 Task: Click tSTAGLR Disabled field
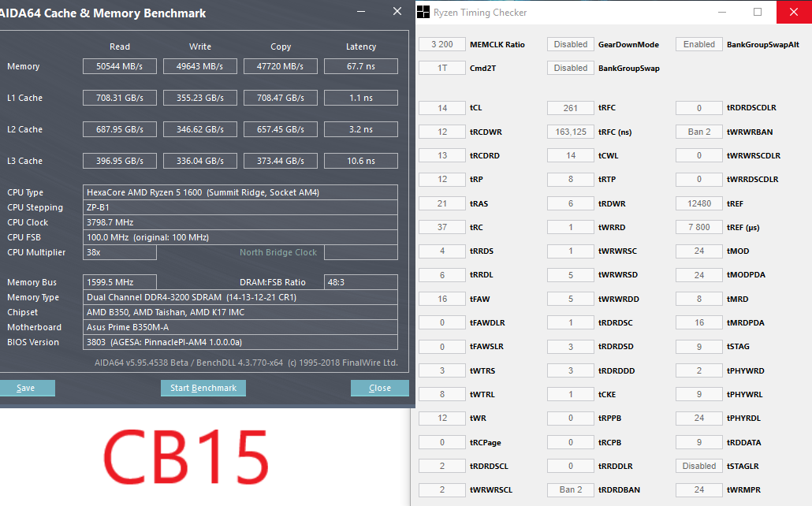[x=698, y=466]
